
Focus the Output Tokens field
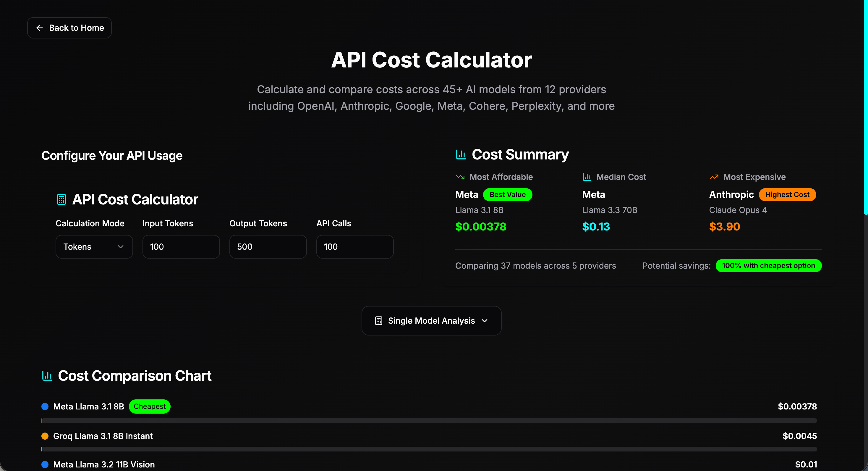tap(268, 246)
